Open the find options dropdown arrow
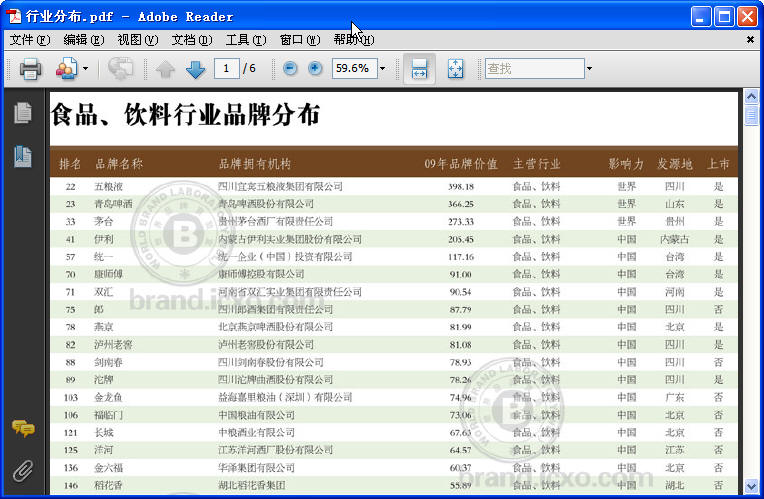 [x=589, y=69]
